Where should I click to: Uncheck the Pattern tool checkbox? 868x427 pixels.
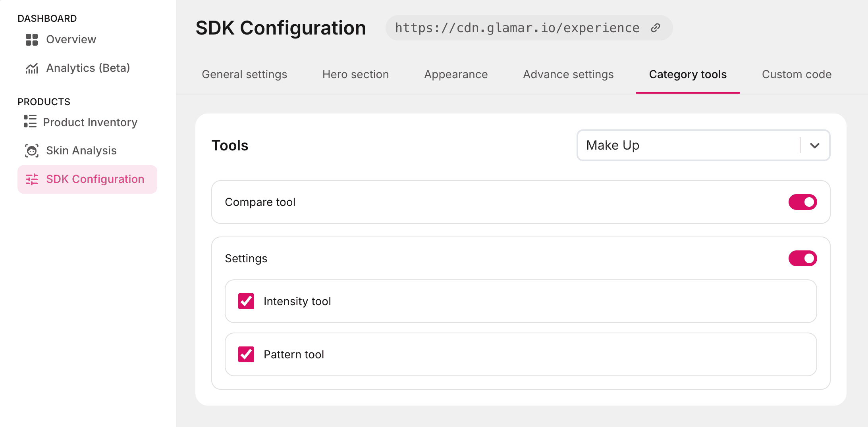click(246, 354)
